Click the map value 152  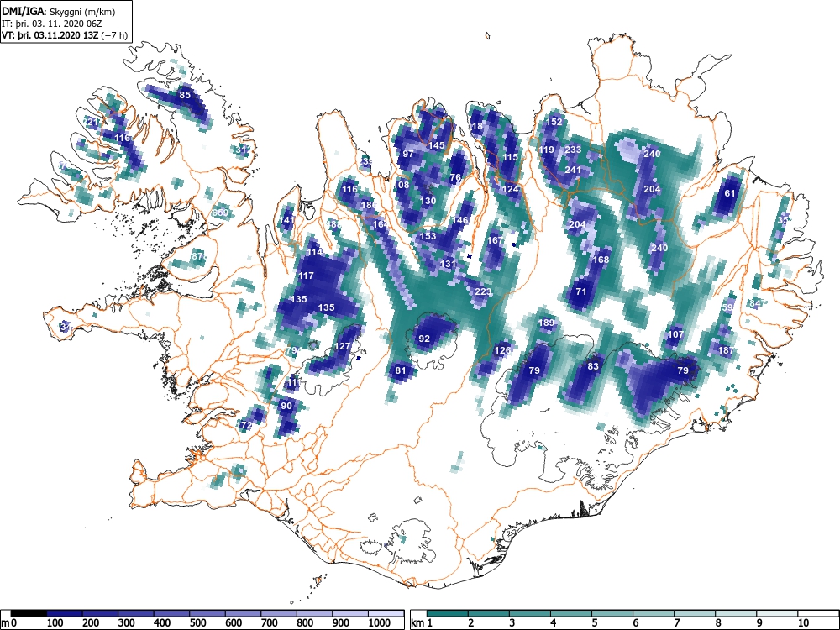point(554,122)
